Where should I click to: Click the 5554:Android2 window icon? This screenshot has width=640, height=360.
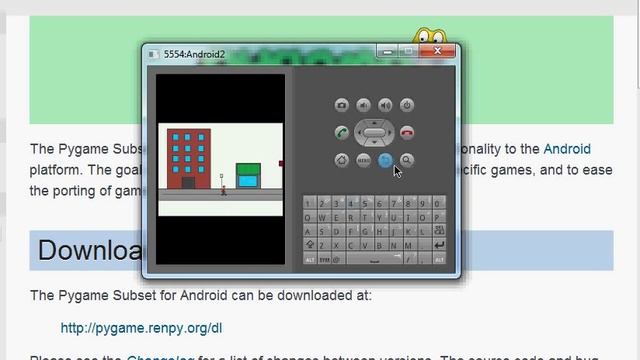click(x=153, y=54)
